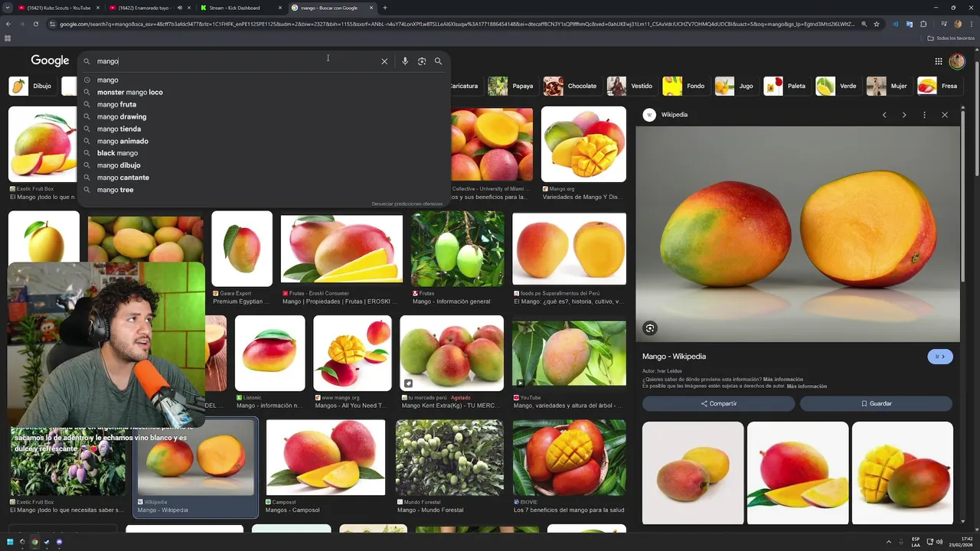Image resolution: width=980 pixels, height=551 pixels.
Task: Open the three-dot options in image panel
Action: [924, 115]
